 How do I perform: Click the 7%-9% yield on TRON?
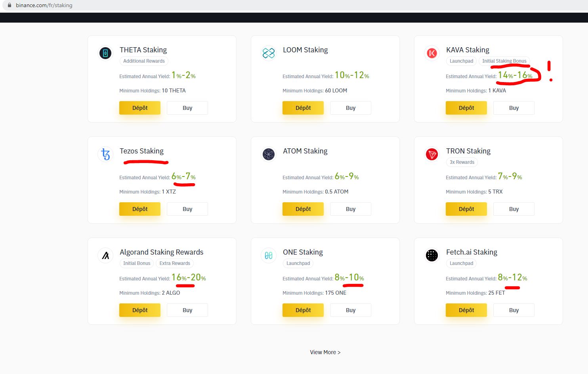click(510, 176)
